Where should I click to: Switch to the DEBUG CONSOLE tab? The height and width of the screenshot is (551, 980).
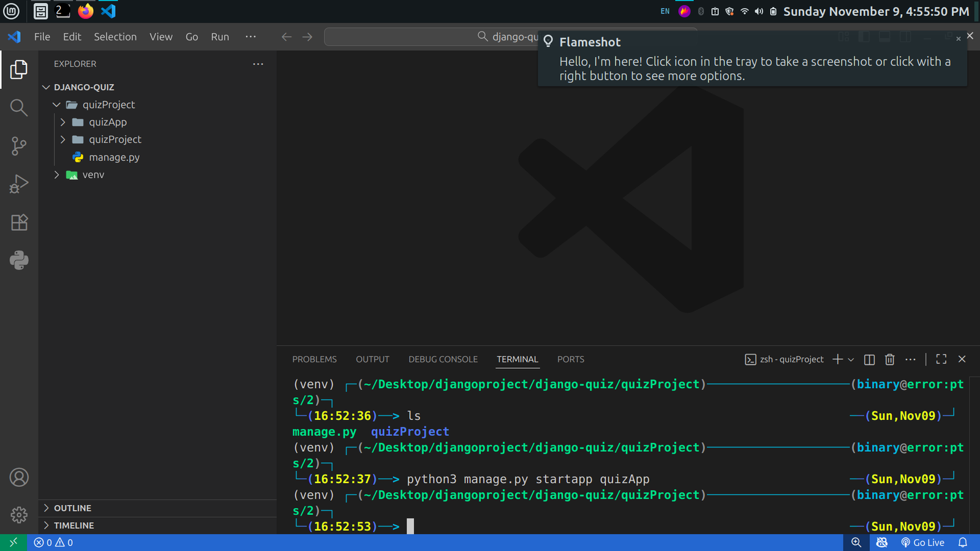point(443,359)
